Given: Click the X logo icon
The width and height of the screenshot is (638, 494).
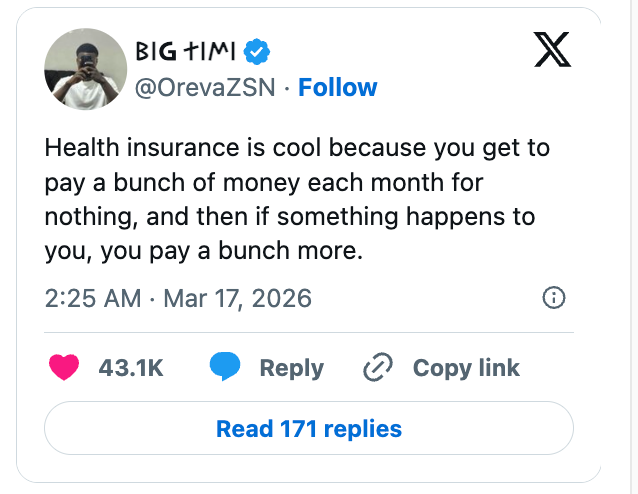Looking at the screenshot, I should pyautogui.click(x=552, y=47).
